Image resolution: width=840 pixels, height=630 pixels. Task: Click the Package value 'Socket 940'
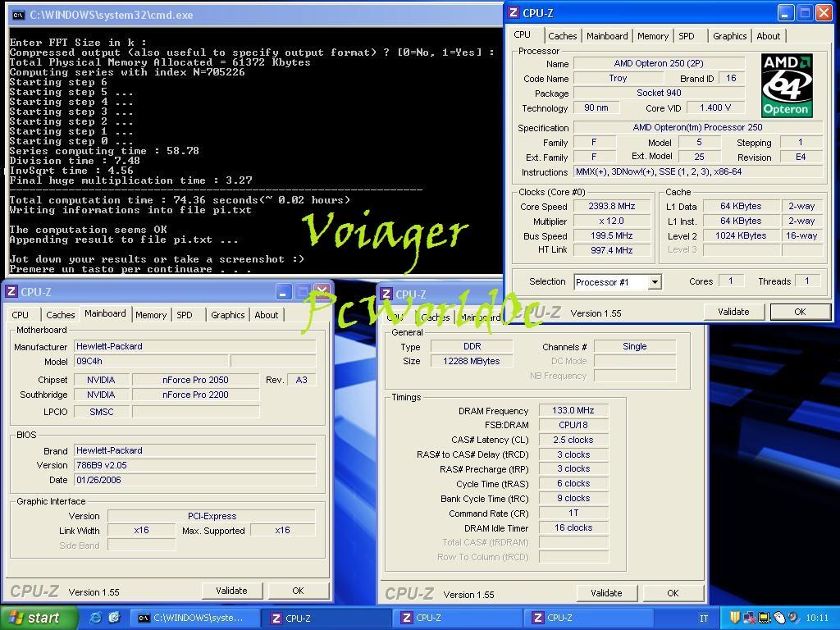point(659,93)
